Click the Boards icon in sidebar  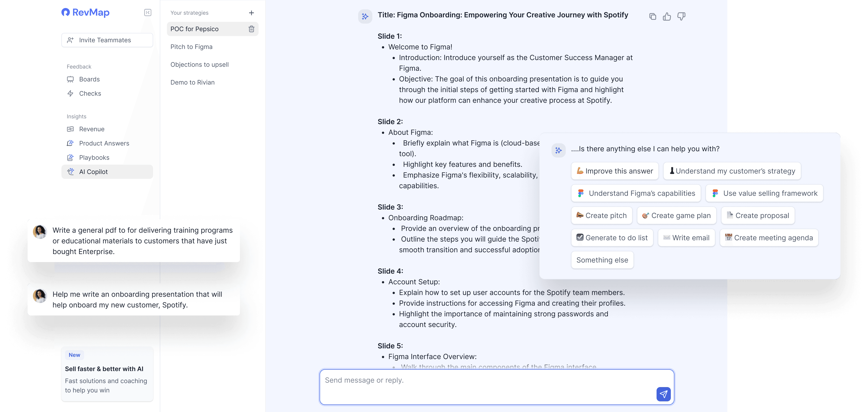click(x=70, y=79)
